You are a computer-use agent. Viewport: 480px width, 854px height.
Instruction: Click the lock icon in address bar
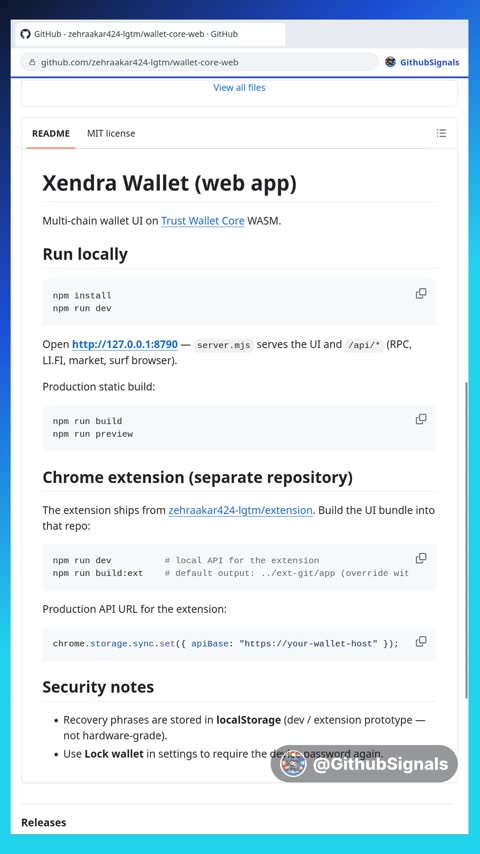click(32, 62)
